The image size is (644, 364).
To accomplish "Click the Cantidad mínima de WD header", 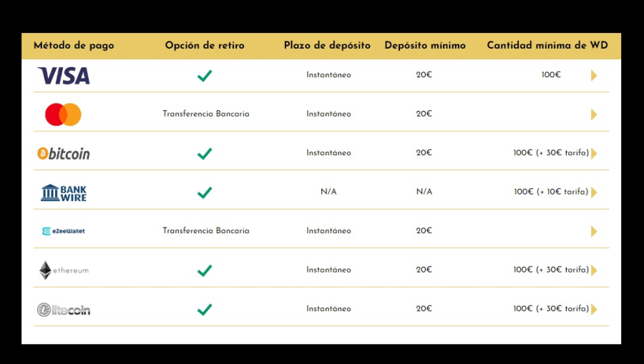I will (547, 46).
